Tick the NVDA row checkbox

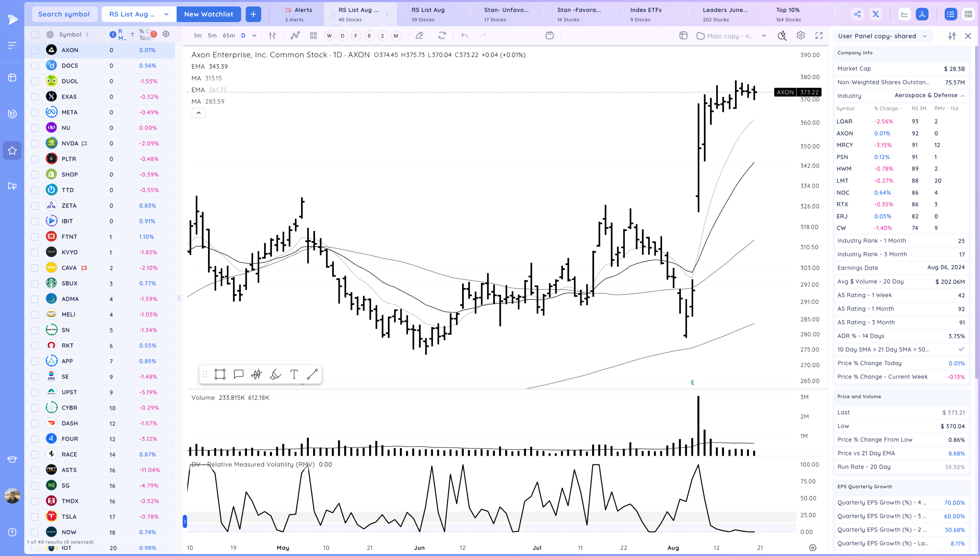click(x=35, y=144)
